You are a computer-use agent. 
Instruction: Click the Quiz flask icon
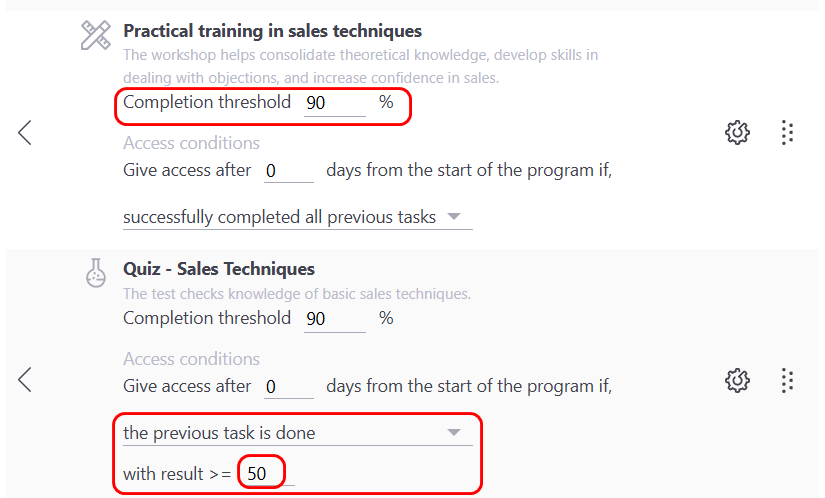point(95,273)
